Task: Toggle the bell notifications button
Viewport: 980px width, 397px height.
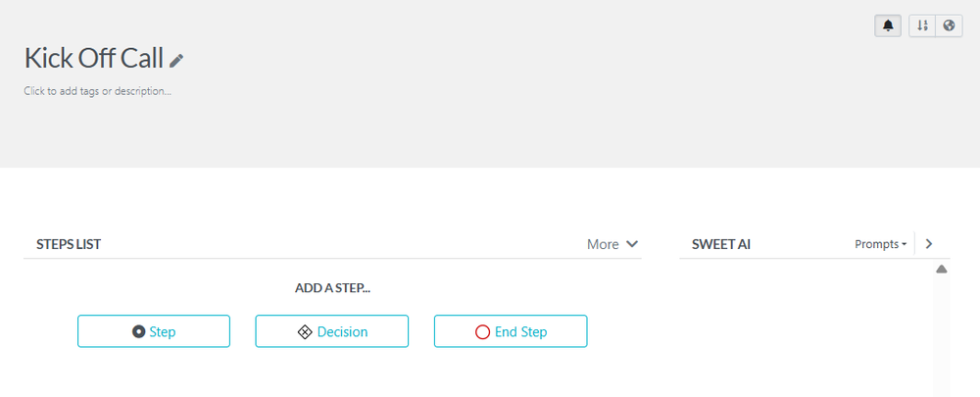Action: tap(888, 26)
